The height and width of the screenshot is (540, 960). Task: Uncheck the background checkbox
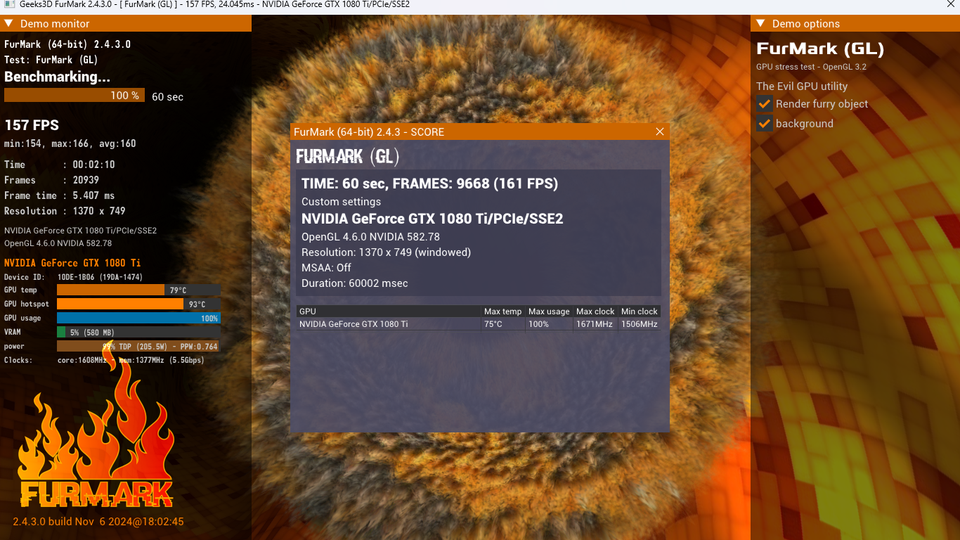tap(764, 123)
